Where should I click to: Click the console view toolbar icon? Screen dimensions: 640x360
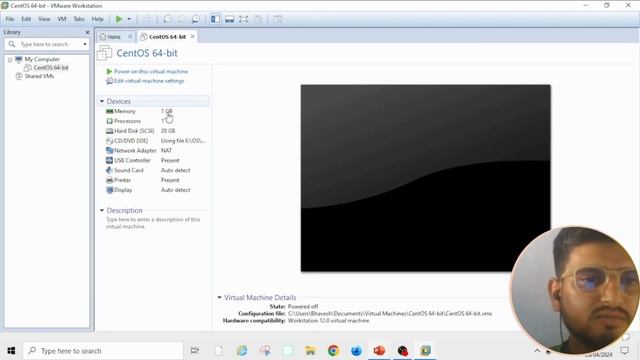(x=278, y=19)
